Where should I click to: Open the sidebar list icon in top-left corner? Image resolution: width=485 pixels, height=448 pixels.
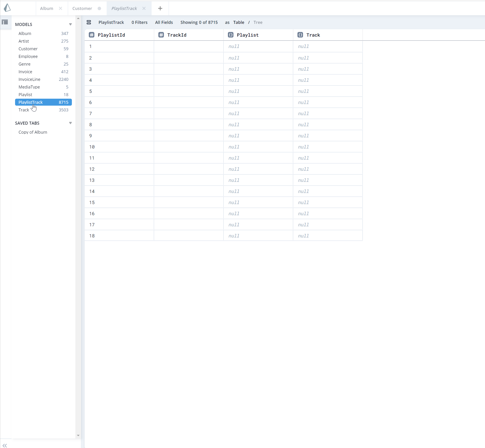5,22
